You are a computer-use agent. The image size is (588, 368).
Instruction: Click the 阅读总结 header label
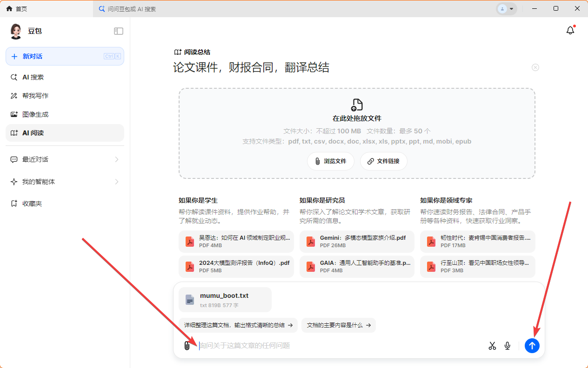pyautogui.click(x=192, y=52)
